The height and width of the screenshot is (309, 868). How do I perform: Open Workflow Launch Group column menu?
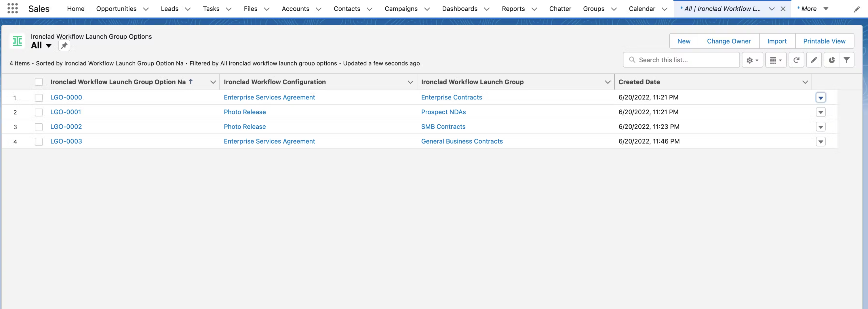tap(608, 82)
